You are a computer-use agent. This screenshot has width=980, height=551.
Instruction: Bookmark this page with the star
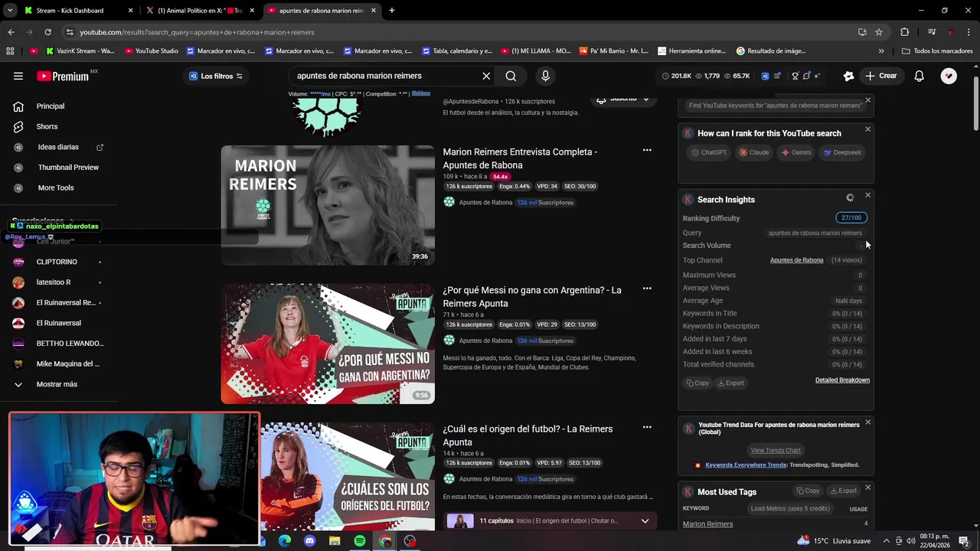879,32
